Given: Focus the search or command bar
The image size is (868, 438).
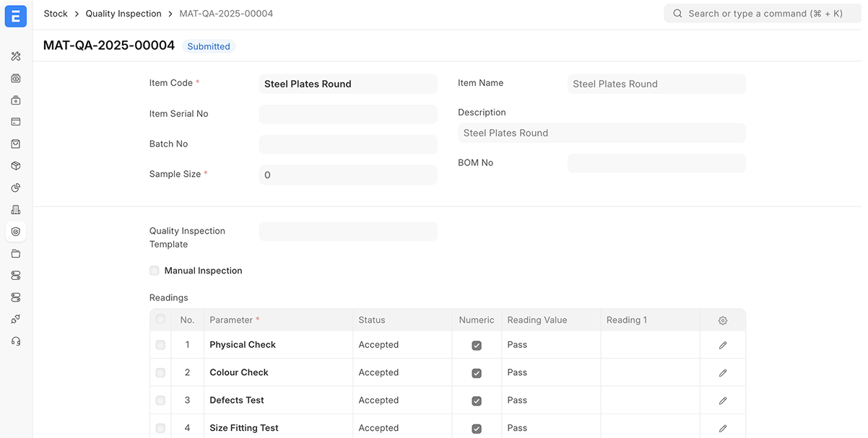Looking at the screenshot, I should [x=763, y=14].
